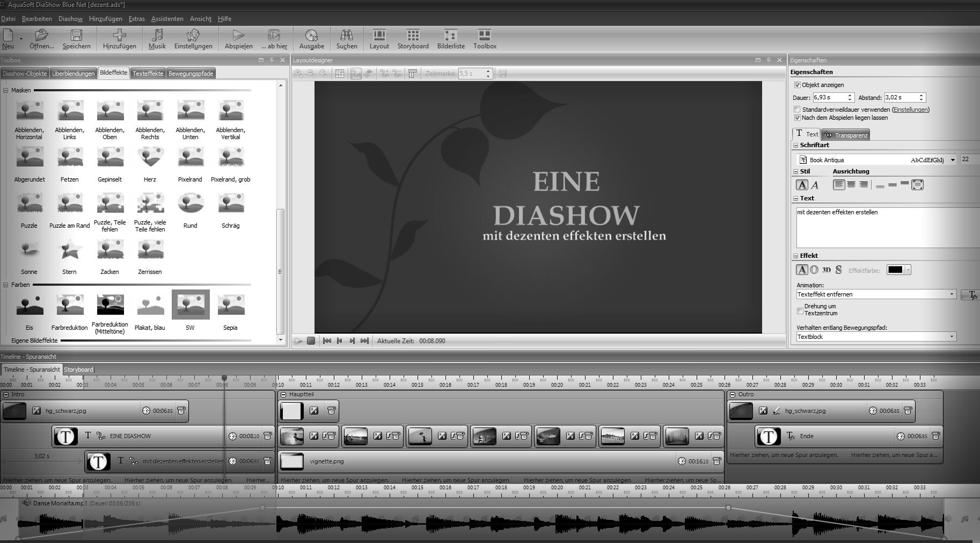Screen dimensions: 980x543
Task: Toggle left text alignment button
Action: coord(839,185)
